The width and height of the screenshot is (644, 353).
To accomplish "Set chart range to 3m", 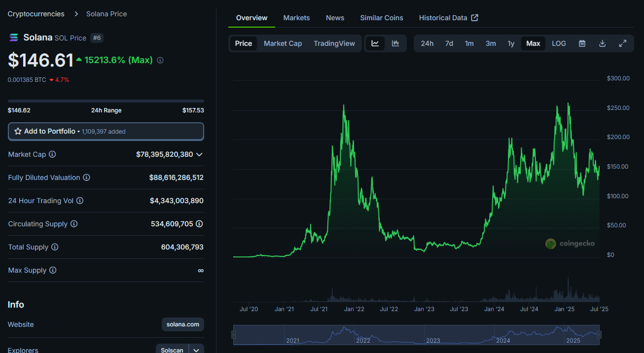I will click(491, 43).
